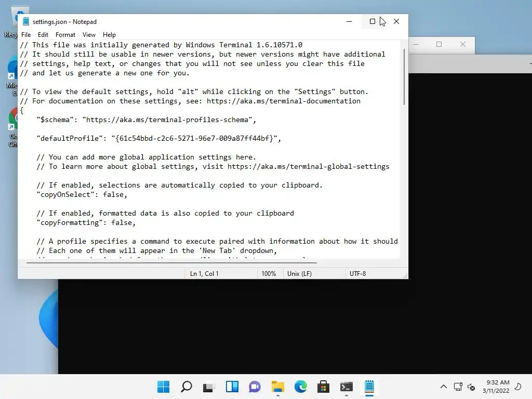Open taskbar Search
532x399 pixels.
(x=187, y=387)
